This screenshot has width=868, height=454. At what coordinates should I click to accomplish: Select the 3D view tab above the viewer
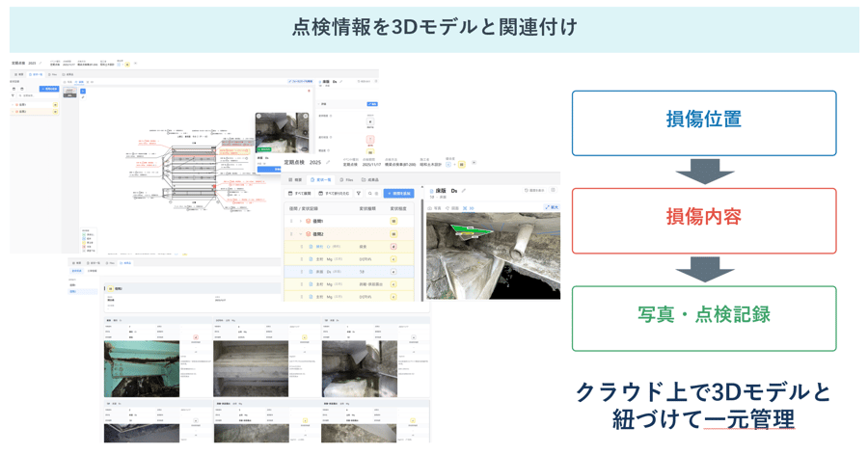point(469,208)
